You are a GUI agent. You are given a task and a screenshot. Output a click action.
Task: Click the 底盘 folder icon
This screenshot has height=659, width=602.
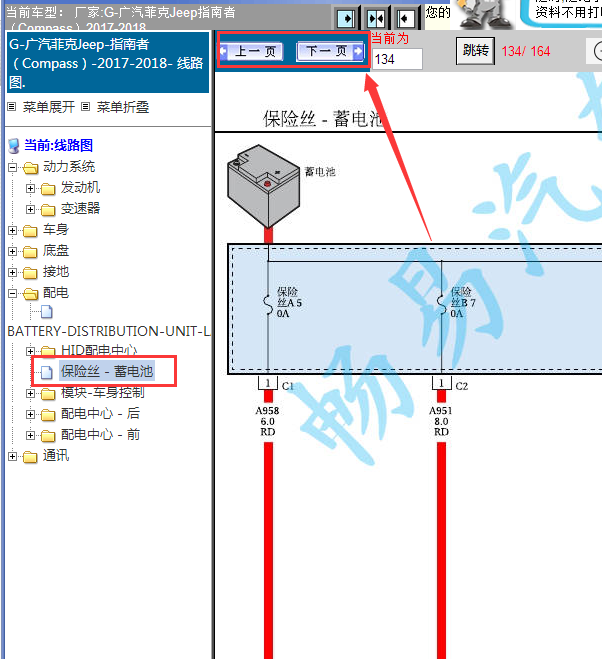[30, 252]
